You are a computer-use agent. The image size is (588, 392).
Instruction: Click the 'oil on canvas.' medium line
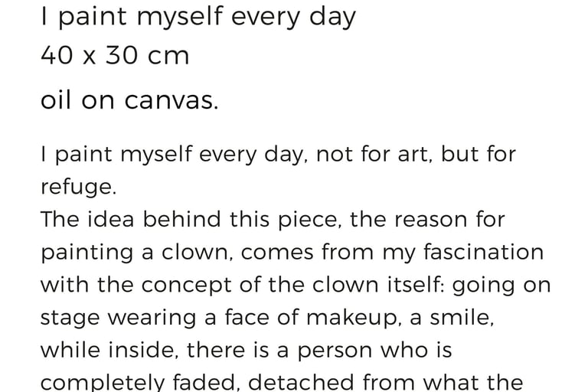[129, 101]
